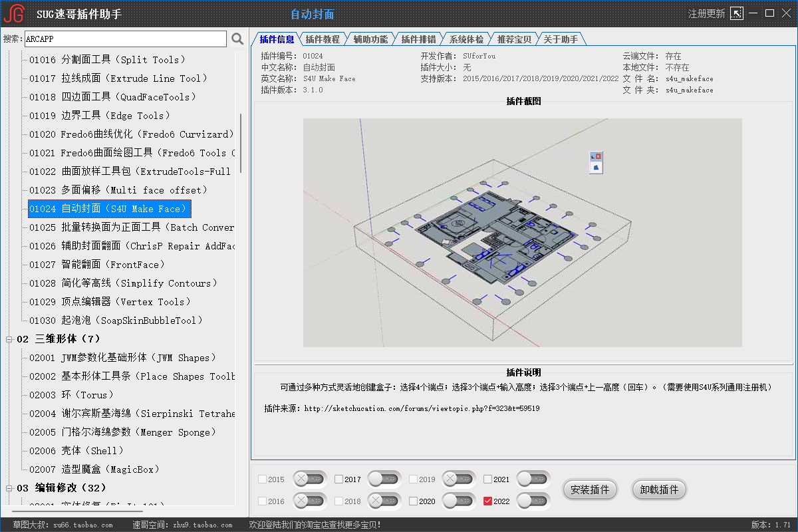This screenshot has height=532, width=798.
Task: Switch on the toggle next to 2022
Action: [533, 501]
